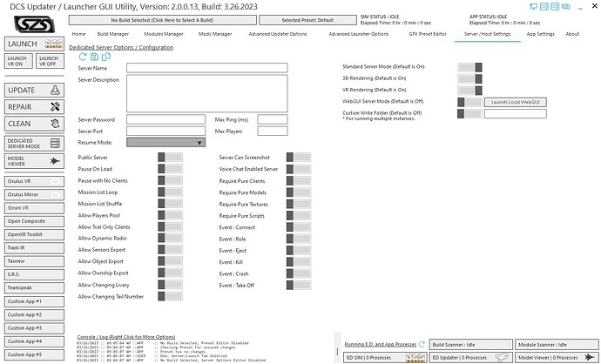Launch OpenXR Toolkit
This screenshot has width=601, height=364.
click(34, 234)
